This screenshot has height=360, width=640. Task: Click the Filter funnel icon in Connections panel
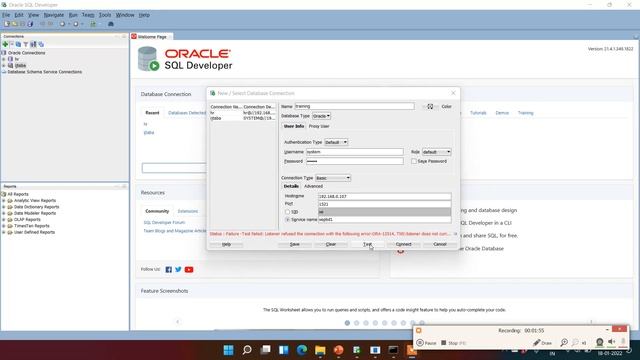pyautogui.click(x=26, y=44)
